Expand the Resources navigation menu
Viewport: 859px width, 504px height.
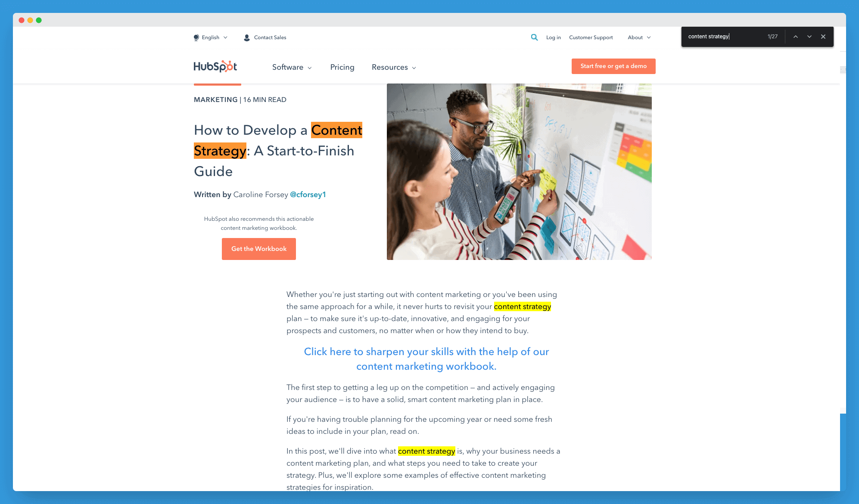(394, 67)
